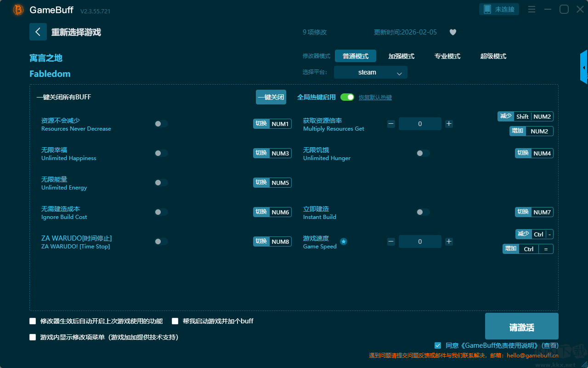Click the GameBuff logo icon
588x368 pixels.
tap(18, 10)
